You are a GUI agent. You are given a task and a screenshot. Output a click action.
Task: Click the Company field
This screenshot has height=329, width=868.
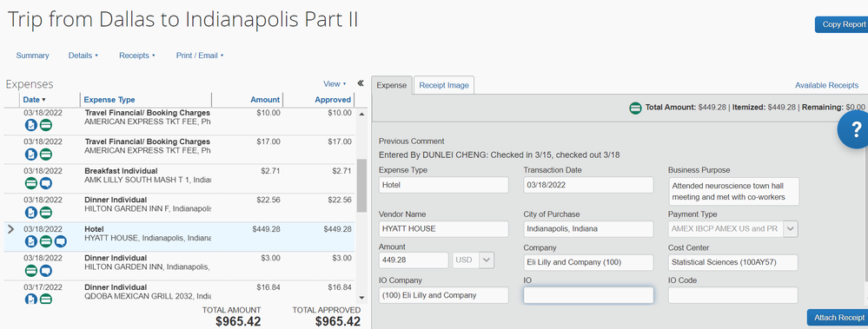tap(588, 262)
